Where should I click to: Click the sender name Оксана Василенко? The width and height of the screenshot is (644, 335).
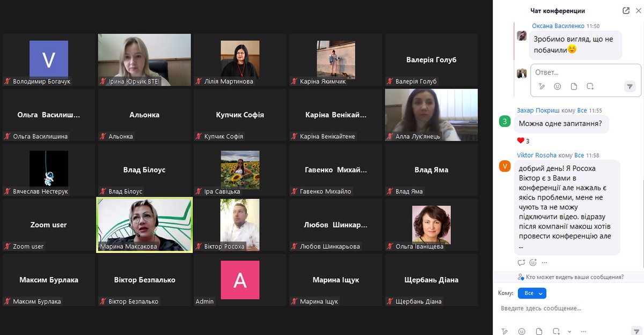point(558,26)
